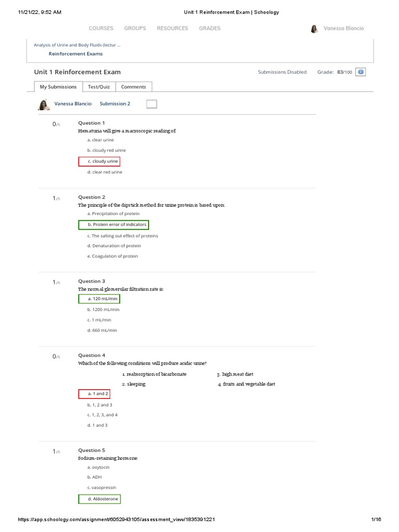Click the submission avatar beside Vanessa Blancio
Screen dimensions: 399x532
(44, 104)
